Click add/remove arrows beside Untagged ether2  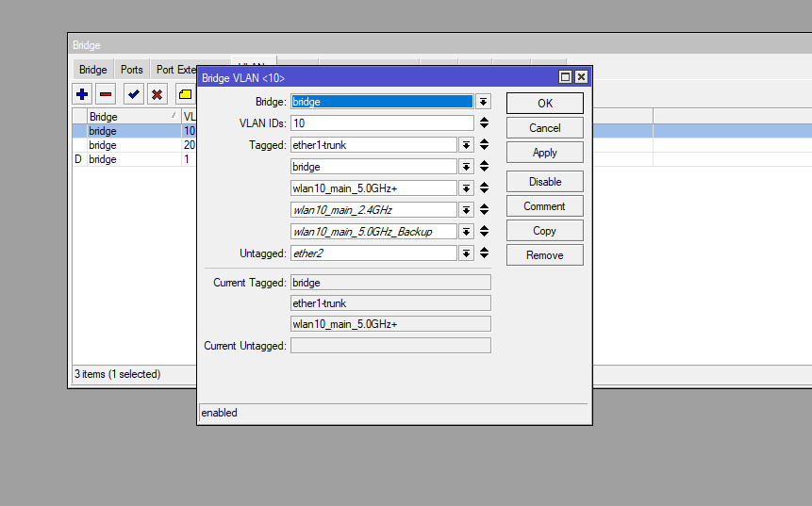[484, 253]
